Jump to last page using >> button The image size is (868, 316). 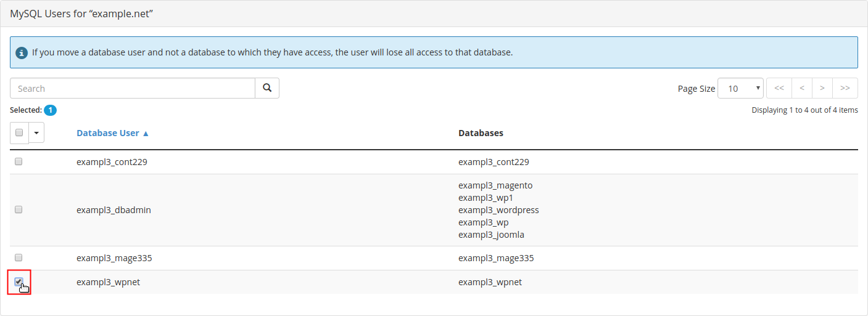[845, 88]
